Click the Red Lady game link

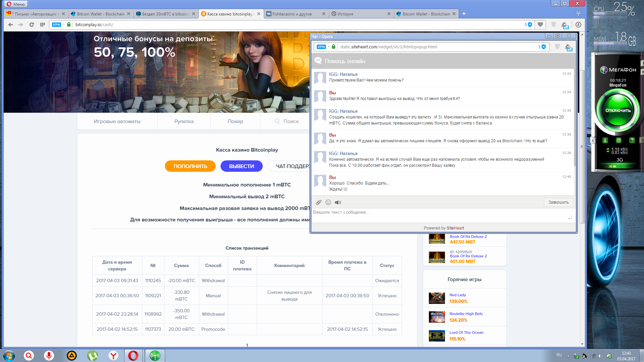(x=457, y=295)
